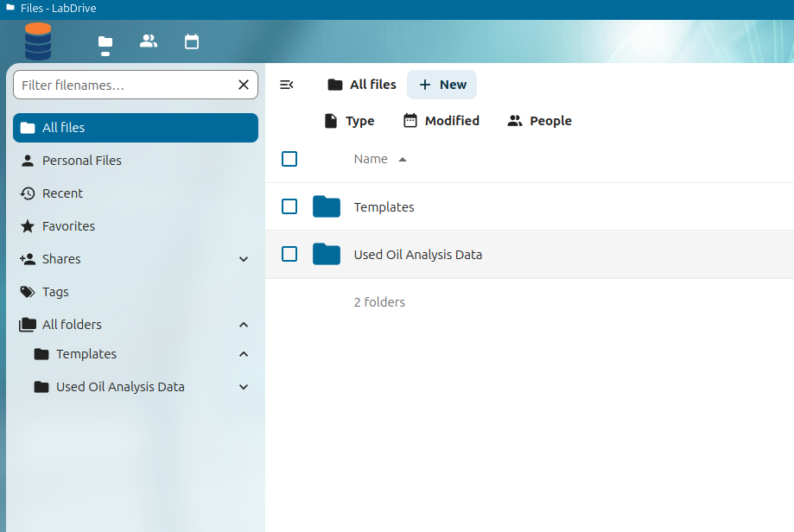Click the Name sort arrow
The image size is (794, 532).
pyautogui.click(x=403, y=160)
